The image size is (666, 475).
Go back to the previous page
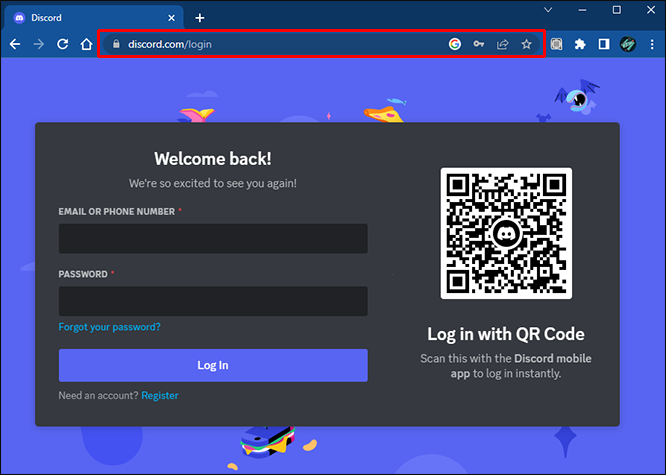(x=15, y=44)
